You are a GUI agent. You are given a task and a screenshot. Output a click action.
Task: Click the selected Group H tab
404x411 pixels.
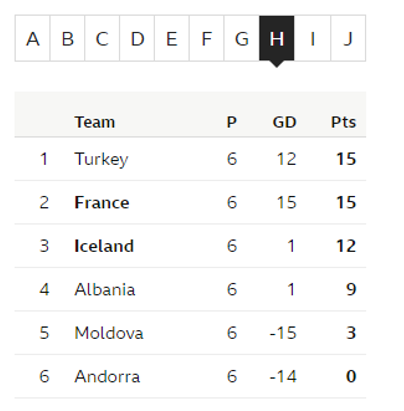point(277,38)
